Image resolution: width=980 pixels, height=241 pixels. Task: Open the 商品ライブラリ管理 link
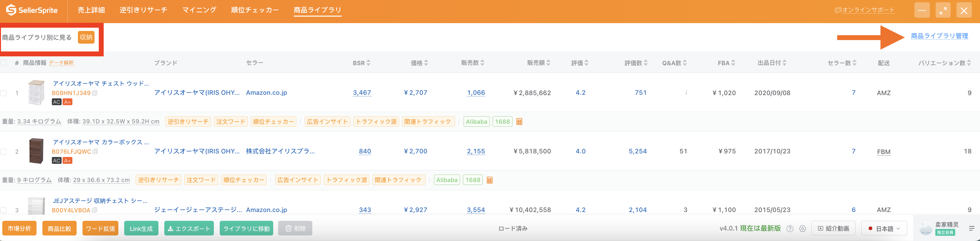[939, 36]
